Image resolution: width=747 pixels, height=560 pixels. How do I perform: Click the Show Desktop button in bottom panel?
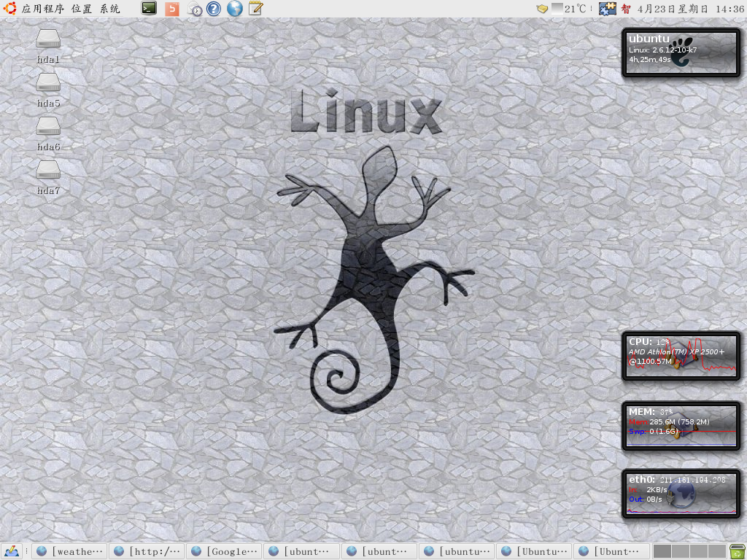[x=12, y=551]
